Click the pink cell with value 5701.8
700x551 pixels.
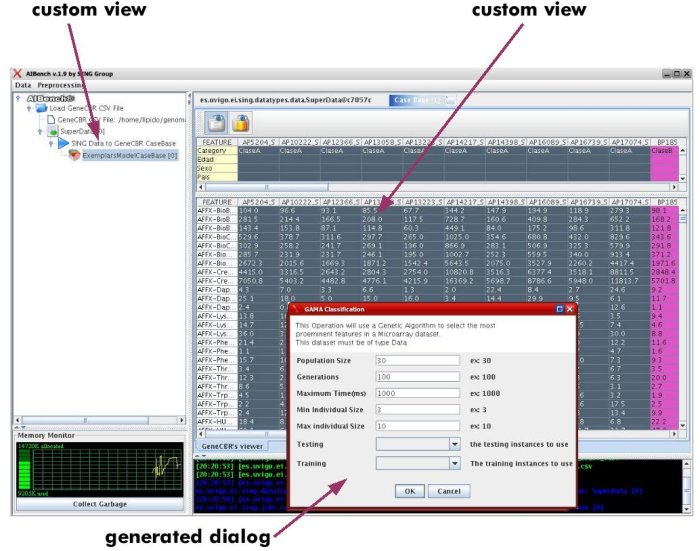pos(664,281)
